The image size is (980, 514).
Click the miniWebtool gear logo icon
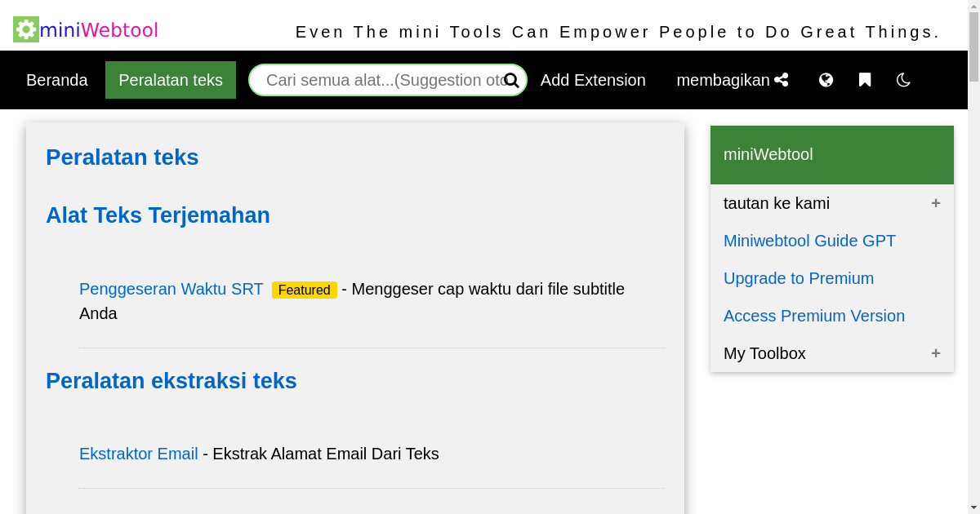pyautogui.click(x=26, y=29)
